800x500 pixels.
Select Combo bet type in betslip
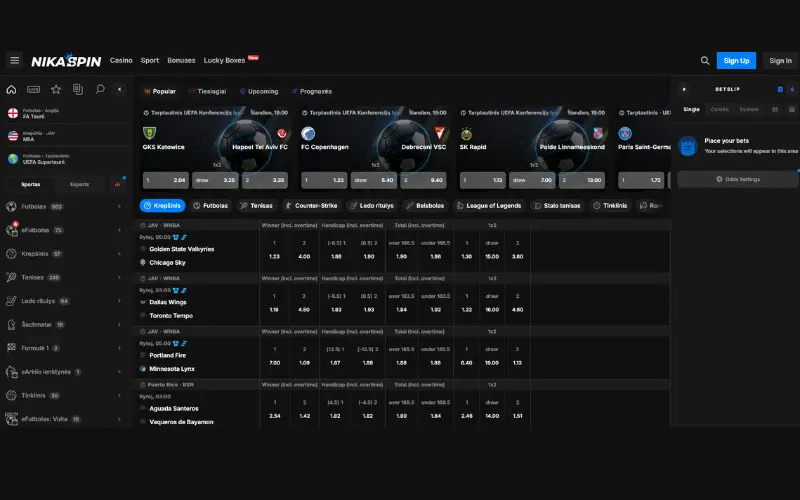(x=719, y=109)
